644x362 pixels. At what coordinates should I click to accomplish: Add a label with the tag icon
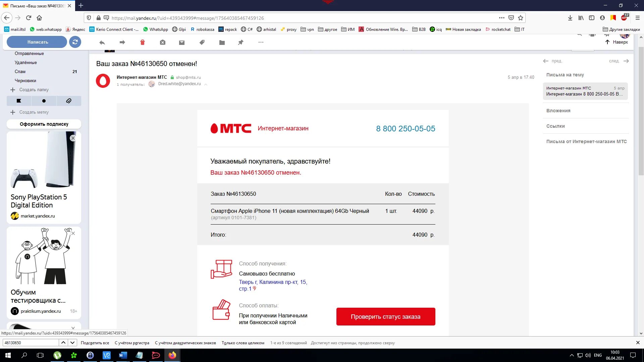pyautogui.click(x=202, y=42)
